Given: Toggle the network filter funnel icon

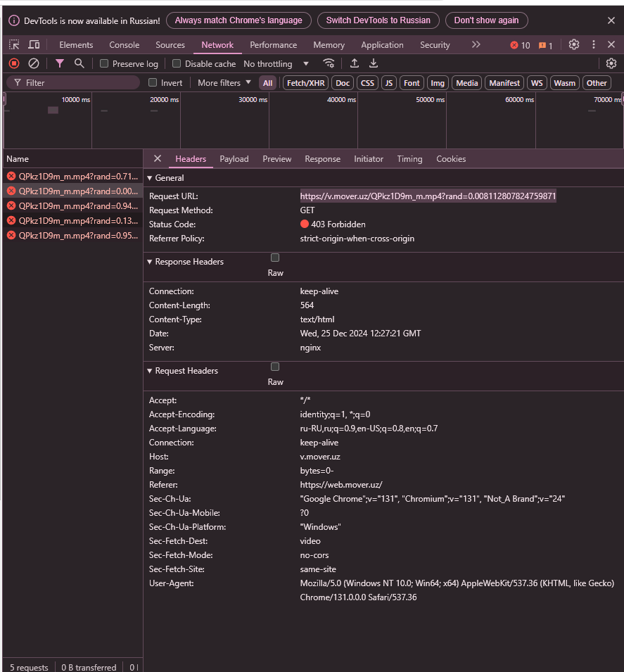Looking at the screenshot, I should 60,63.
